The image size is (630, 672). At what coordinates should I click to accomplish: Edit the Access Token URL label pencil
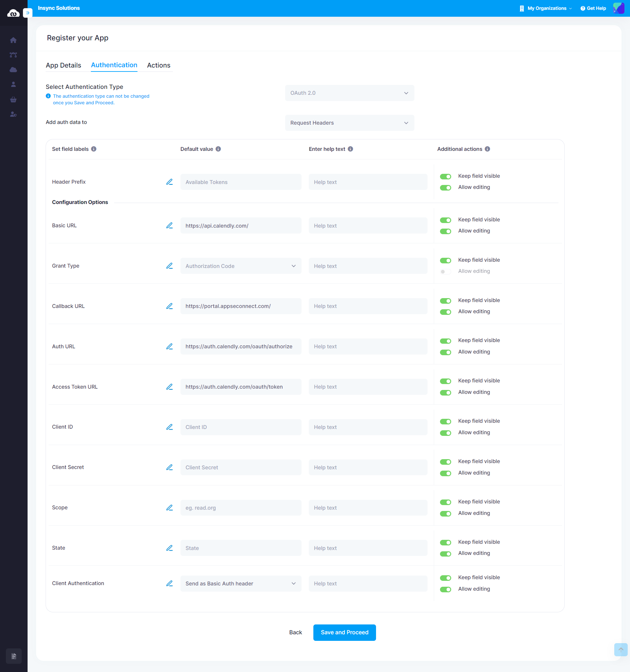tap(169, 387)
